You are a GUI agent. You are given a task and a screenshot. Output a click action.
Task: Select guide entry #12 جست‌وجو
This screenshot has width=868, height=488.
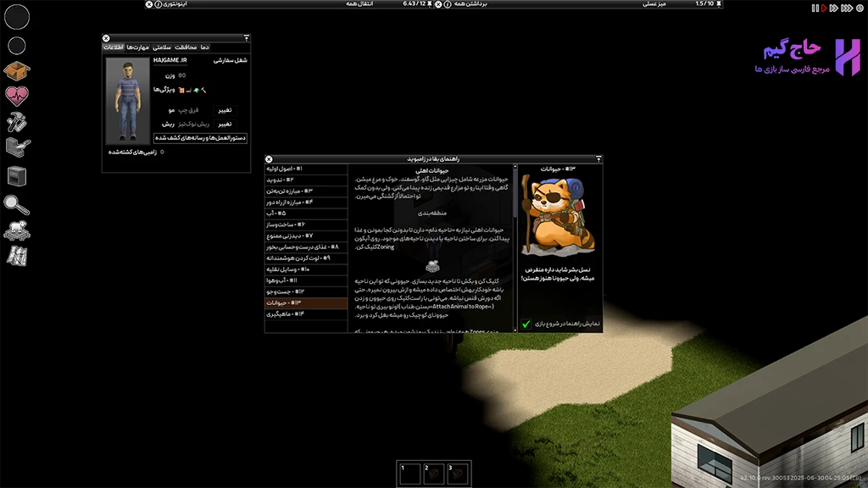306,291
